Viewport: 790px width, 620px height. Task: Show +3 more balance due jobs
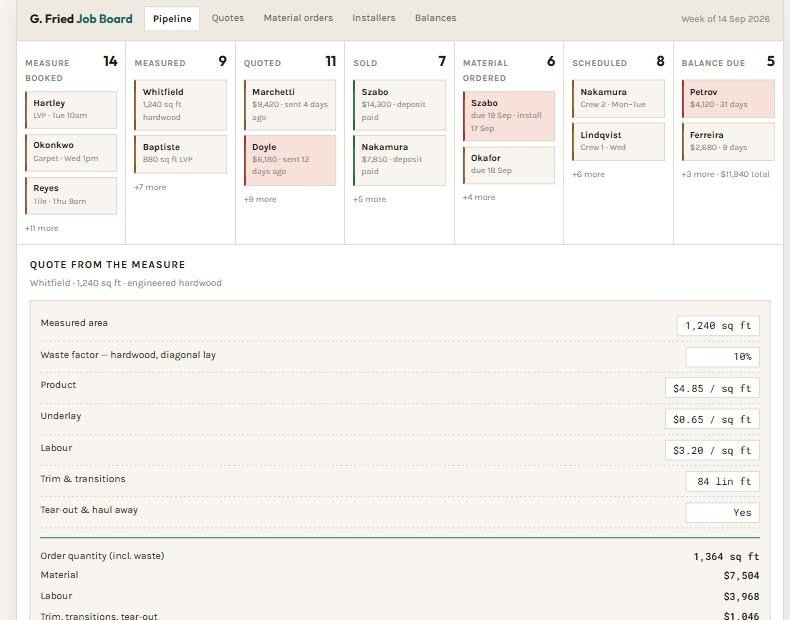pyautogui.click(x=726, y=174)
